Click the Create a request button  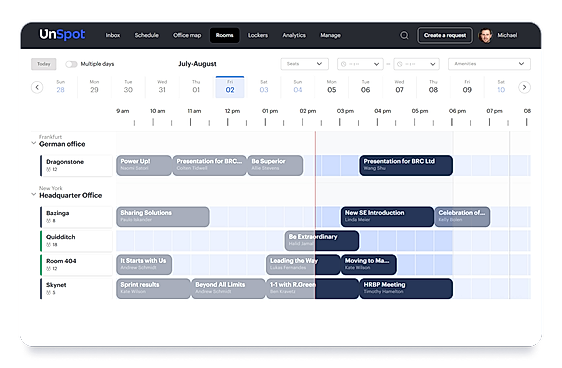[445, 35]
